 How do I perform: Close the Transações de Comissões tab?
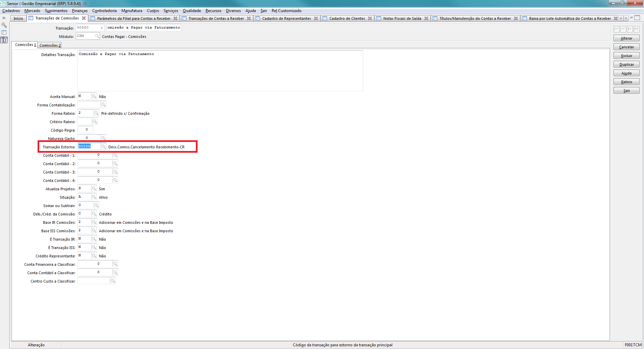[x=84, y=18]
